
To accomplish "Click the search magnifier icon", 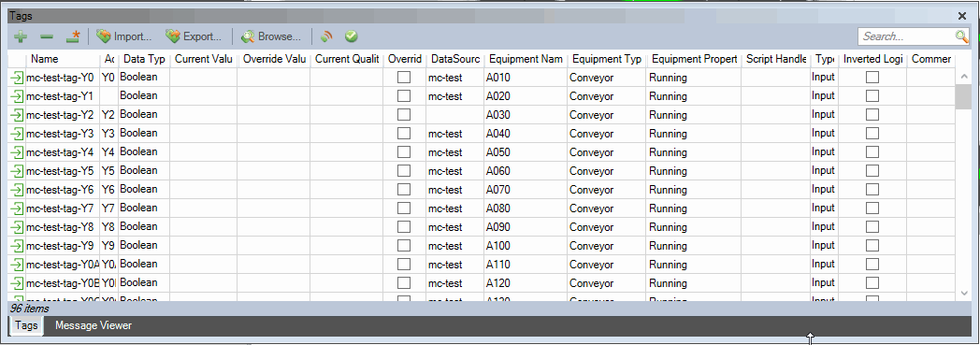I will coord(962,36).
